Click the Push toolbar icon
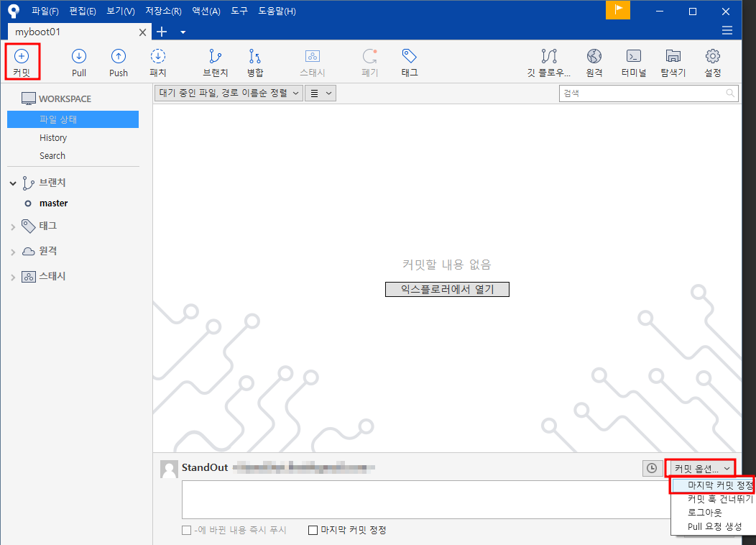The width and height of the screenshot is (756, 545). [x=119, y=63]
